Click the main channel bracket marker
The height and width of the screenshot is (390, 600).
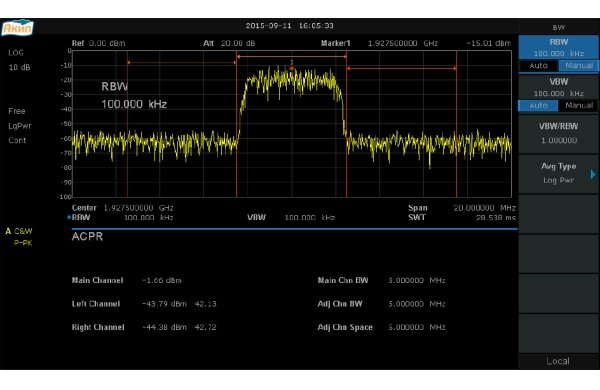click(292, 57)
